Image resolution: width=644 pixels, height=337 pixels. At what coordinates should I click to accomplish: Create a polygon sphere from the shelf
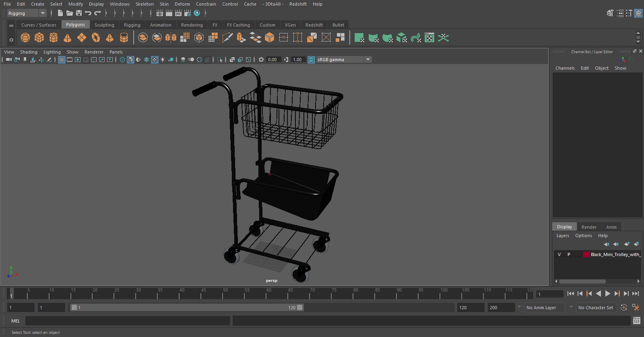coord(25,38)
